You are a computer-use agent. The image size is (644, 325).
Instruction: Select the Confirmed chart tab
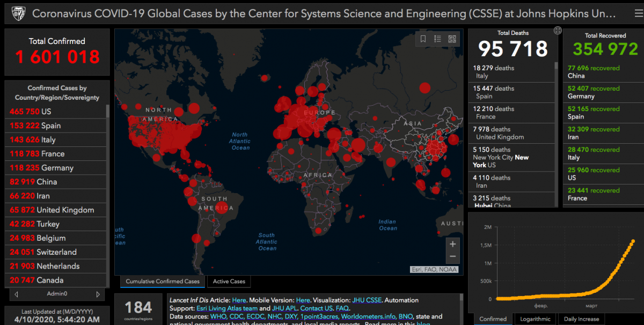point(493,319)
